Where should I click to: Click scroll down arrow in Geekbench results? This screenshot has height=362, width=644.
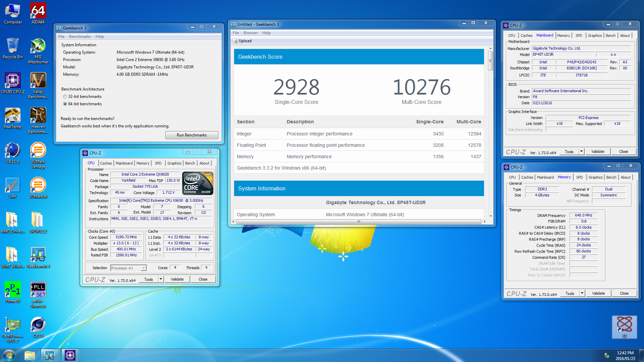(x=490, y=216)
